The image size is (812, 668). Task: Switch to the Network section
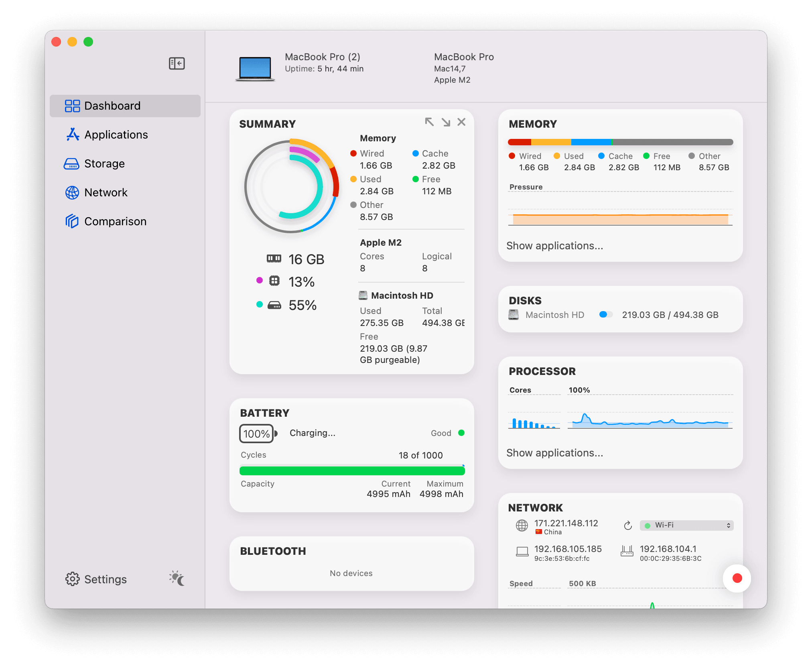coord(106,193)
